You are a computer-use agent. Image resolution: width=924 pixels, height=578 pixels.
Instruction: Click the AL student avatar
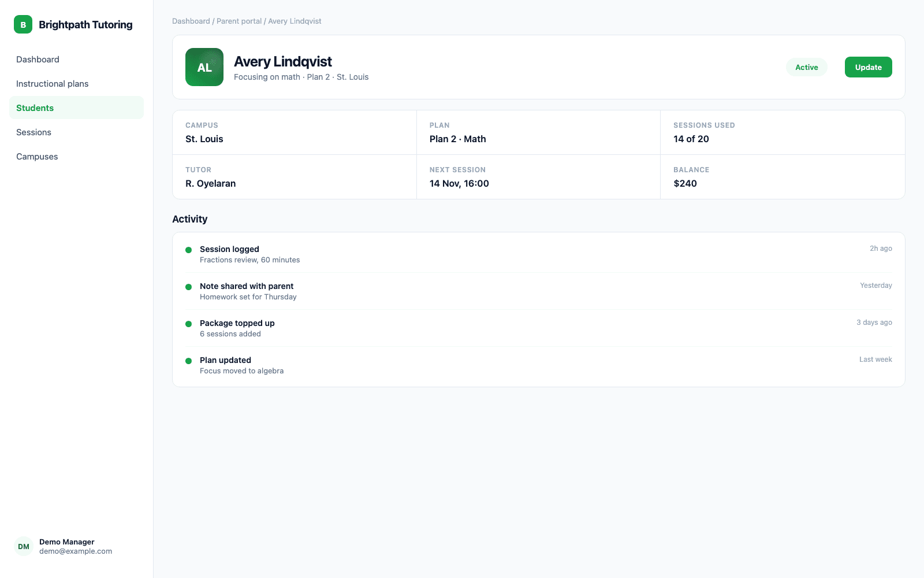pyautogui.click(x=204, y=67)
